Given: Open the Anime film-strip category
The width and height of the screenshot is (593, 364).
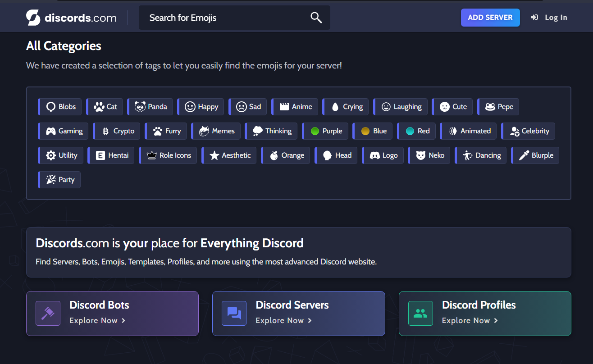Looking at the screenshot, I should click(x=295, y=107).
